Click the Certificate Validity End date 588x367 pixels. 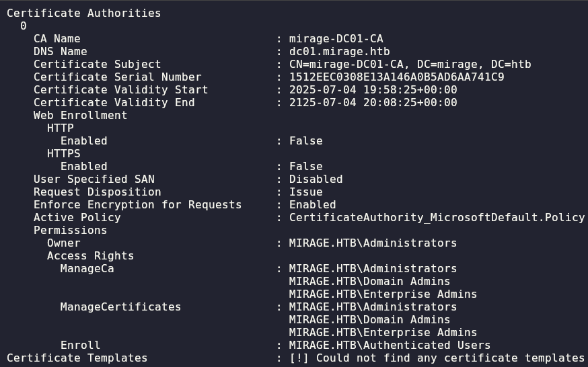pos(373,102)
